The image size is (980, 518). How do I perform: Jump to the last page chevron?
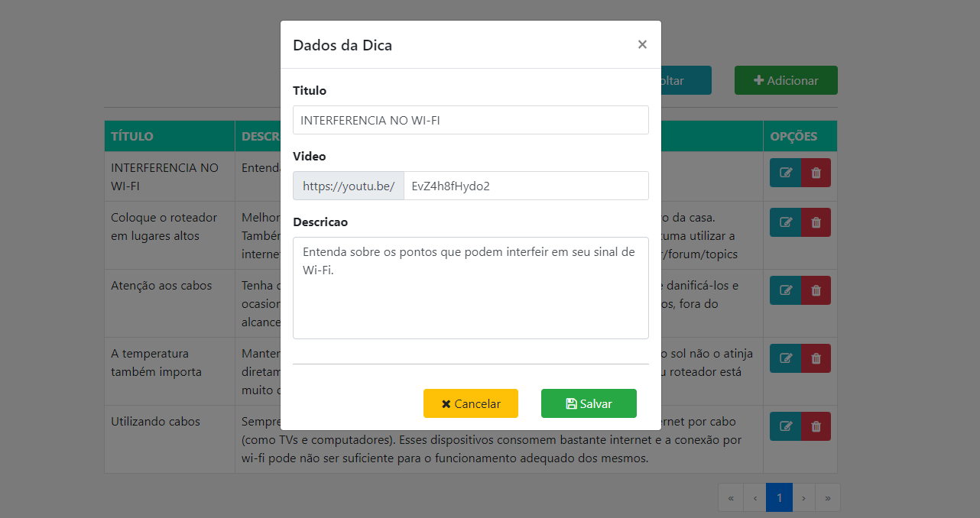tap(828, 497)
